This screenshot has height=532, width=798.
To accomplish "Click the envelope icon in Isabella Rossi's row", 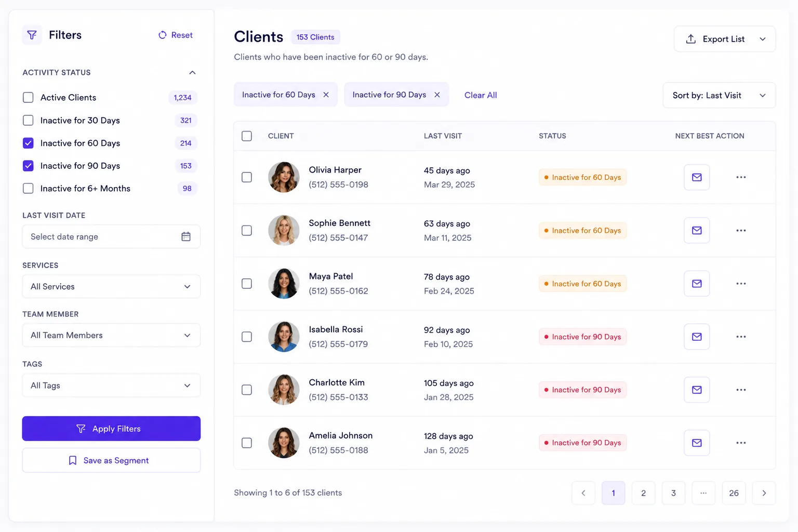I will (x=697, y=337).
